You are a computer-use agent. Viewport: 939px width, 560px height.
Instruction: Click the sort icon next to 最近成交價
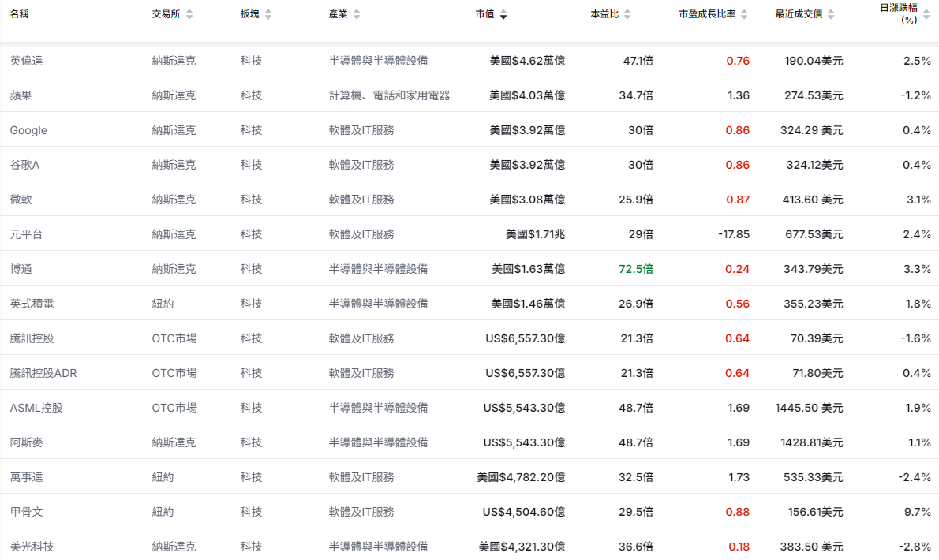(x=829, y=13)
